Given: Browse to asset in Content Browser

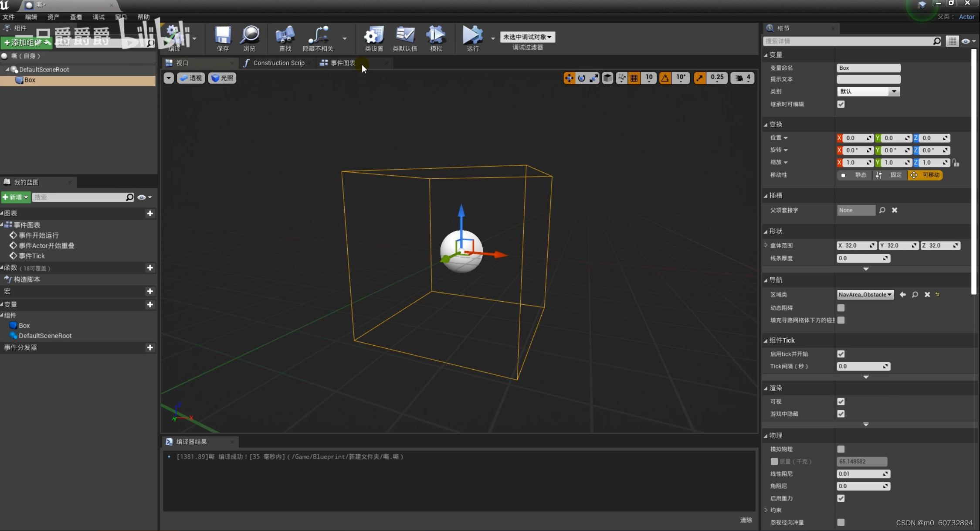Looking at the screenshot, I should tap(250, 38).
